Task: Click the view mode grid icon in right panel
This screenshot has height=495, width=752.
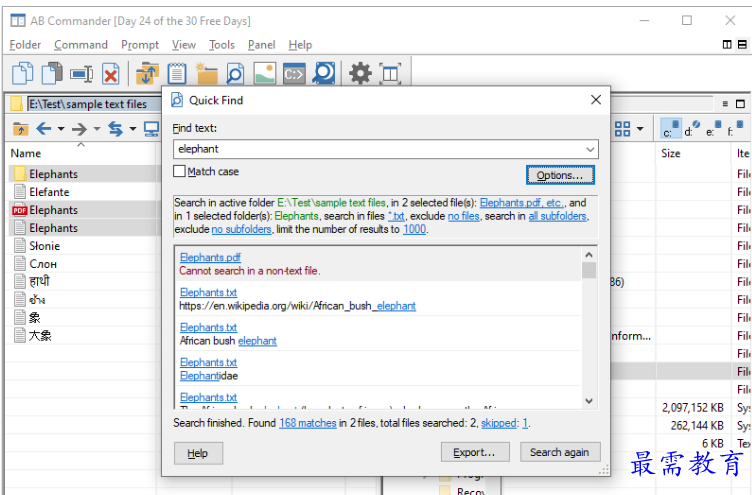Action: (622, 129)
